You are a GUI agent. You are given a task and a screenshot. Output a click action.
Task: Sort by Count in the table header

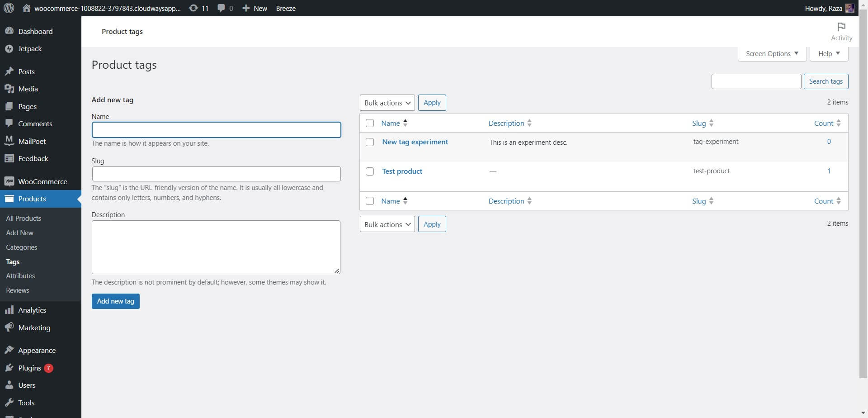(827, 123)
